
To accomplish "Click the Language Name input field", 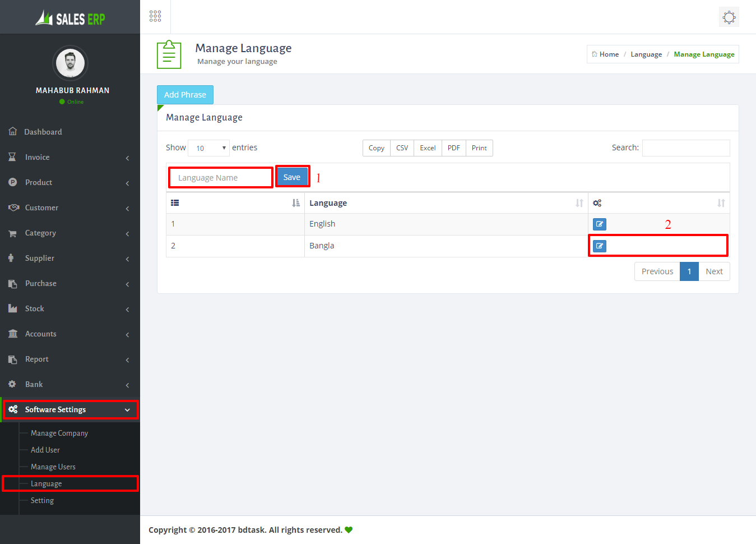I will tap(221, 178).
